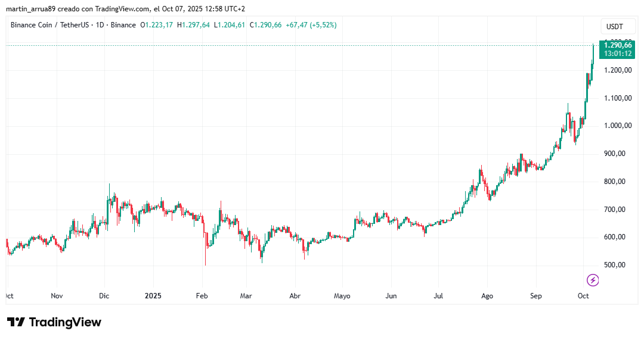Viewport: 644px width, 340px height.
Task: Click the +67,47 (+5,52%) change value
Action: pyautogui.click(x=311, y=25)
